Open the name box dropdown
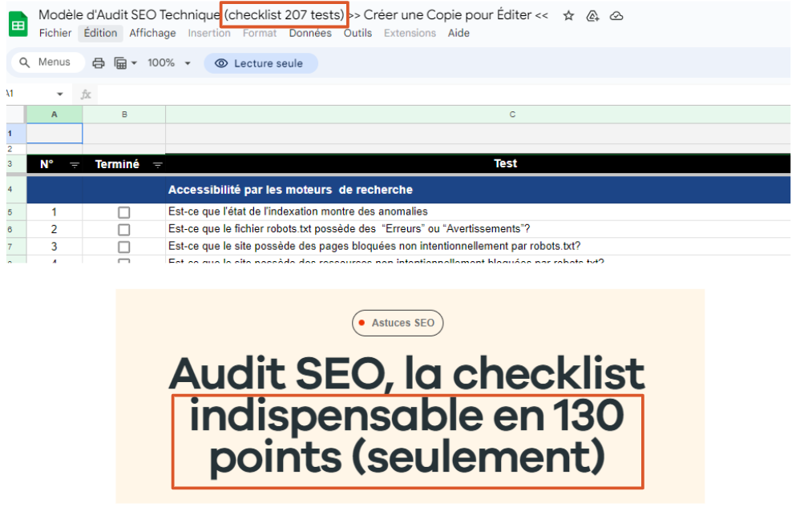This screenshot has width=812, height=511. coord(59,94)
